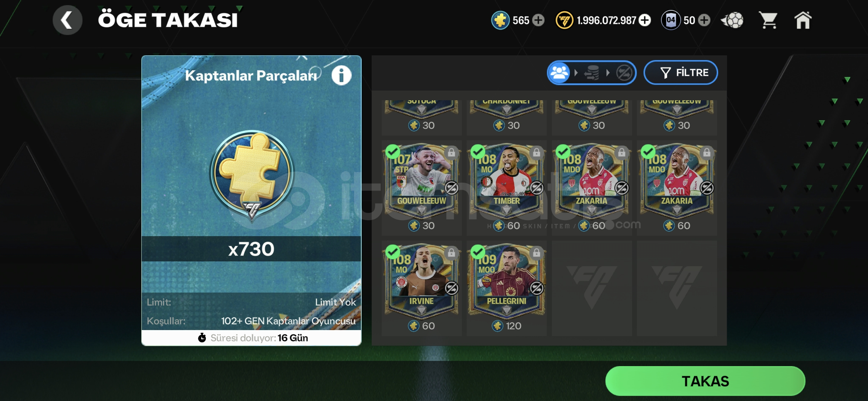Switch to the untradeable sort mode

(624, 72)
